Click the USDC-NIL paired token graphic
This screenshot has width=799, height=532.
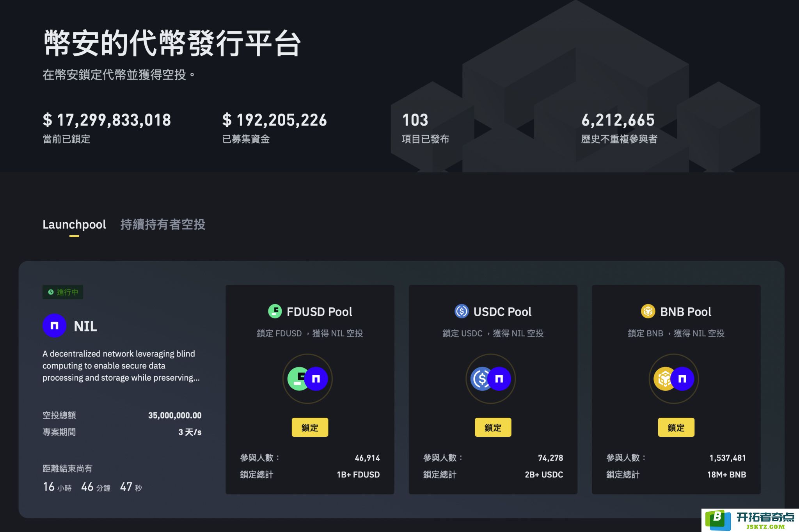pos(491,378)
